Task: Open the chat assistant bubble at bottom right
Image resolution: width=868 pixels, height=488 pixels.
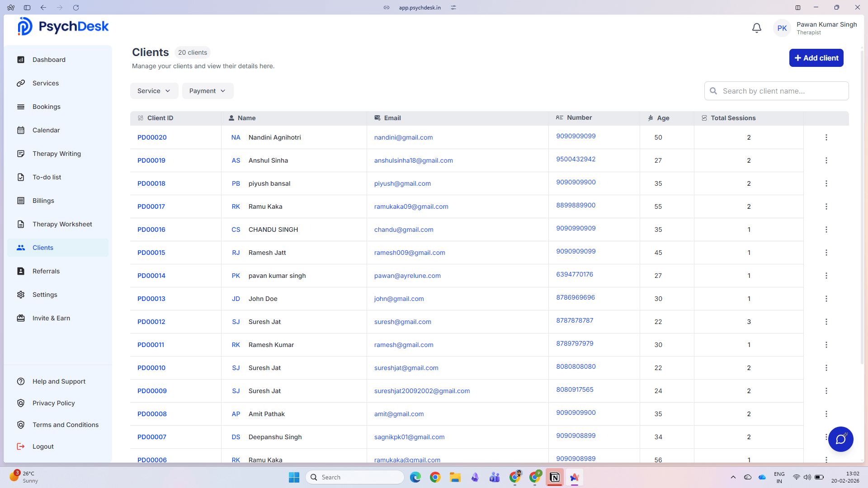Action: [x=840, y=439]
